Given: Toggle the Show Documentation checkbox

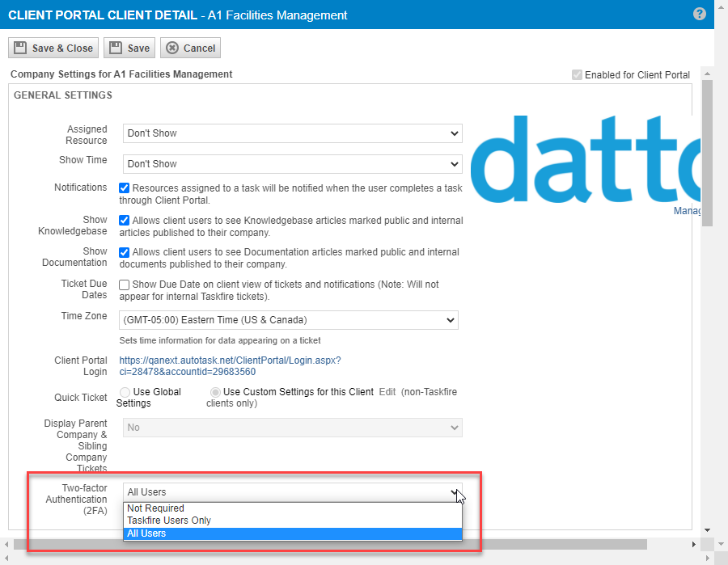Looking at the screenshot, I should (124, 252).
